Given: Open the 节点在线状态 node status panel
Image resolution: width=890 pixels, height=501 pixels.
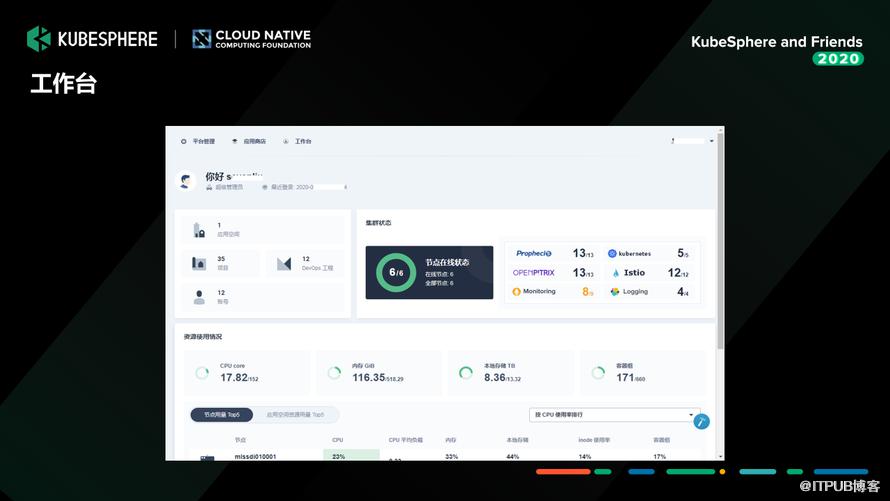Looking at the screenshot, I should (x=429, y=272).
